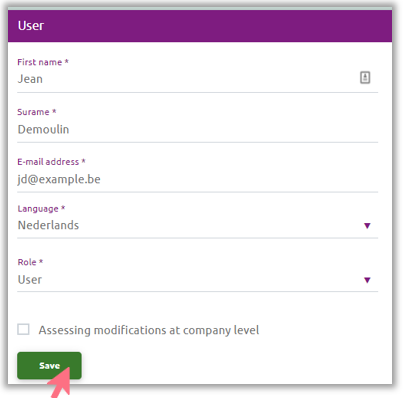Edit the First name field containing Jean
The height and width of the screenshot is (398, 404).
pyautogui.click(x=197, y=79)
